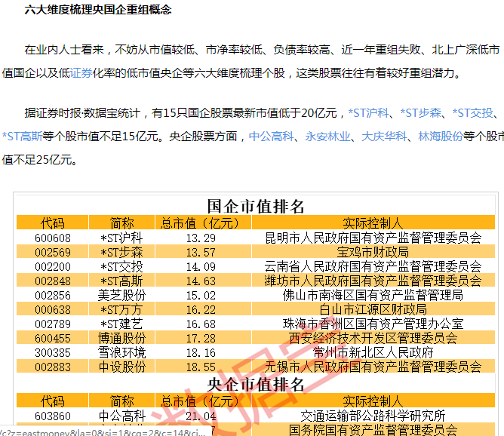Click stock code 002789
504x436 pixels.
click(53, 324)
